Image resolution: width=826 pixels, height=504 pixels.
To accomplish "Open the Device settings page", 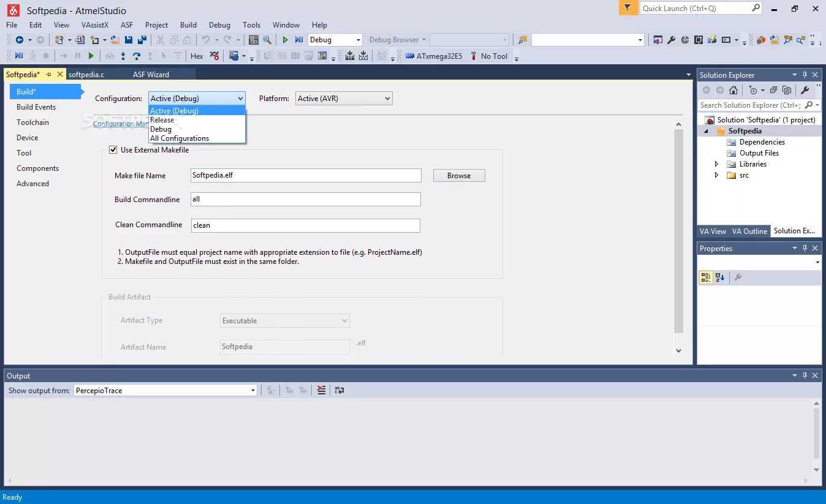I will click(27, 138).
